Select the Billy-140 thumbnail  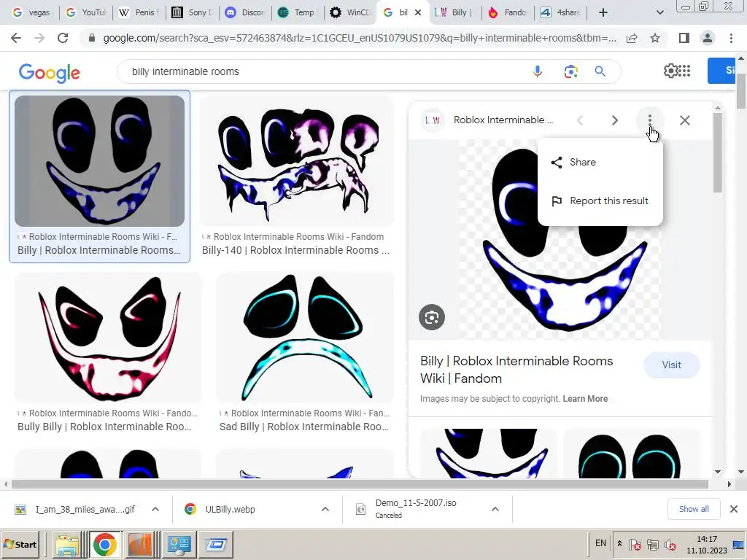click(x=296, y=161)
